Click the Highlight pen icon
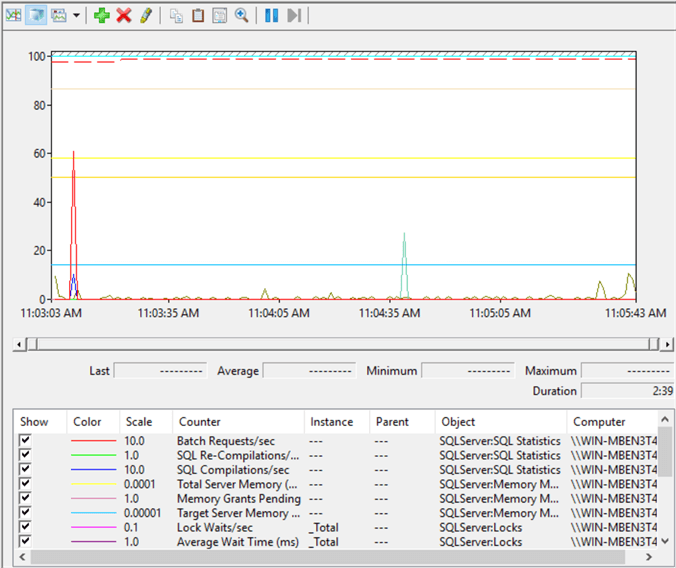Viewport: 676px width, 568px height. coord(146,16)
